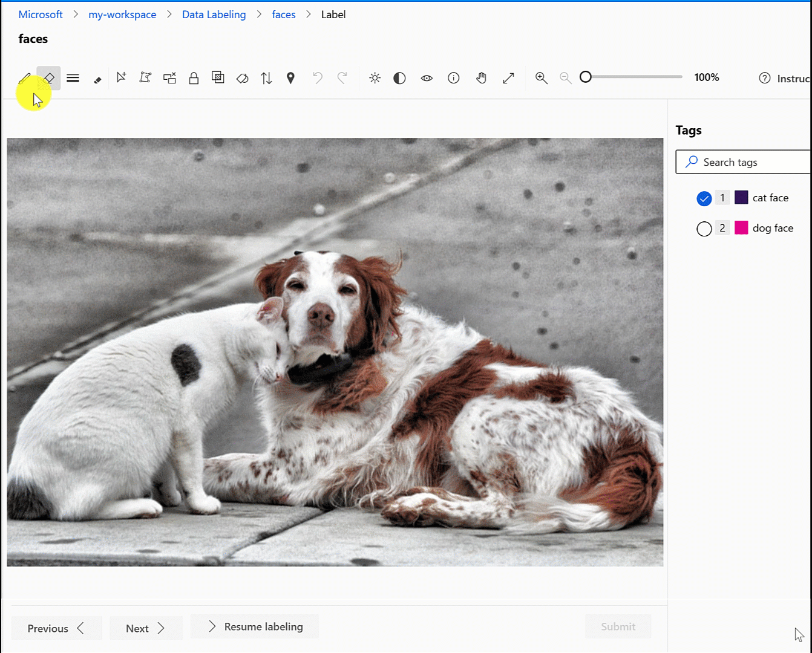812x653 pixels.
Task: Open Data Labeling breadcrumb
Action: pyautogui.click(x=214, y=15)
